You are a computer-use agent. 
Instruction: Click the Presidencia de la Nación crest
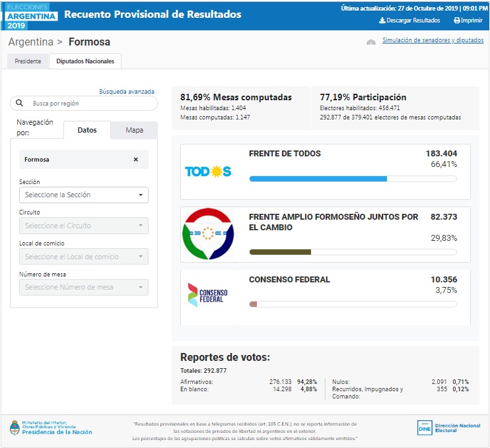(x=15, y=428)
